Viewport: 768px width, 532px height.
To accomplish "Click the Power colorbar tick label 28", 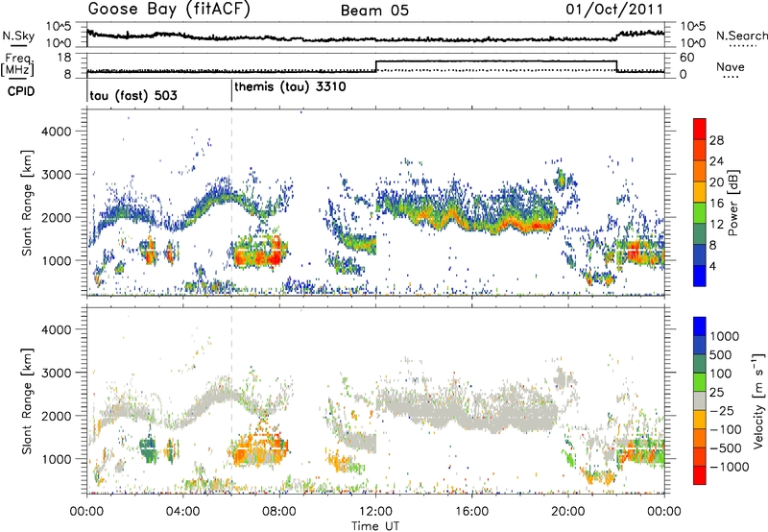I will 716,140.
